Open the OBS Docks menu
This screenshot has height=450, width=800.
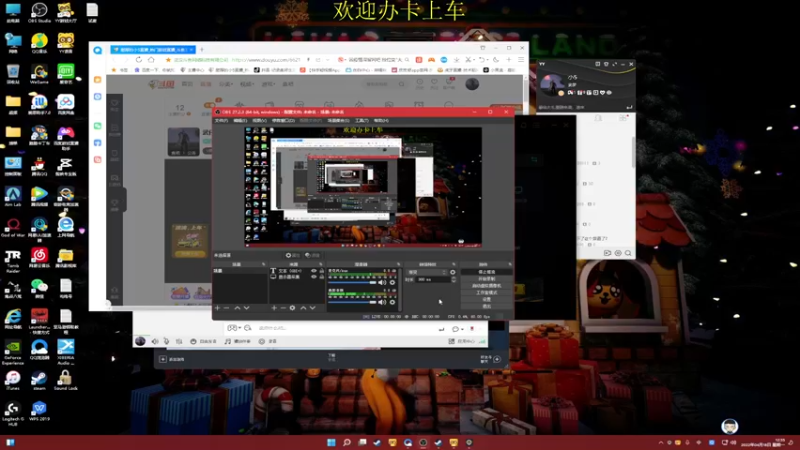point(283,120)
